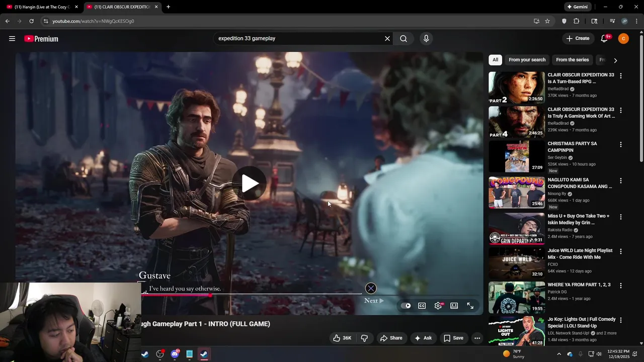The image size is (644, 362).
Task: Open the Notepad taskbar icon
Action: pyautogui.click(x=189, y=354)
